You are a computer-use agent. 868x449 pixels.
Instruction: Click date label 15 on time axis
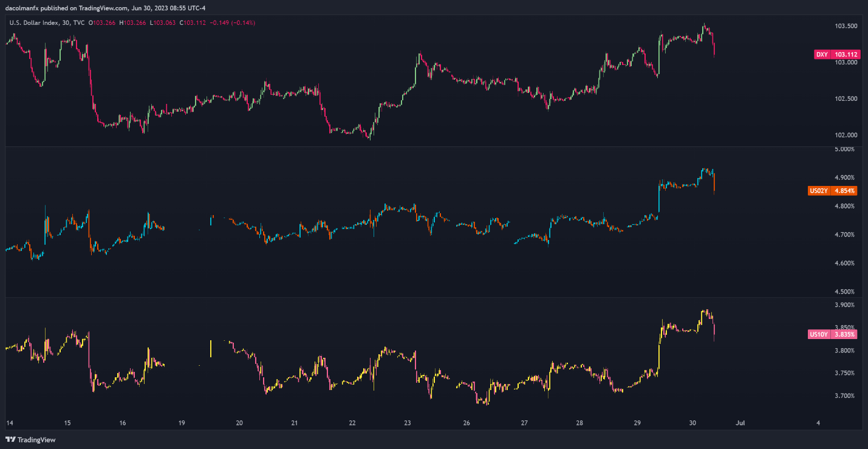[67, 423]
